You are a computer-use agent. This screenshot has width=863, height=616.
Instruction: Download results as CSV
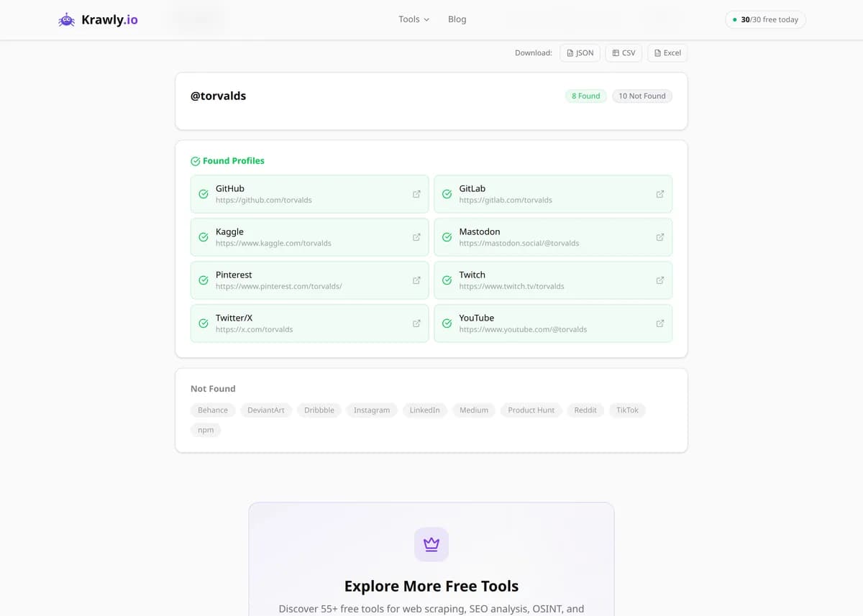coord(624,52)
